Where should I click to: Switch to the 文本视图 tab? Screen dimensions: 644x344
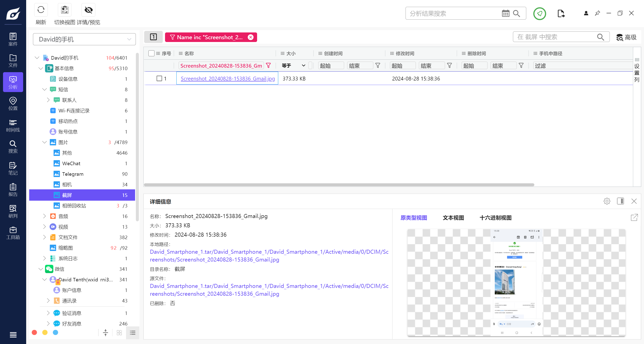click(453, 218)
